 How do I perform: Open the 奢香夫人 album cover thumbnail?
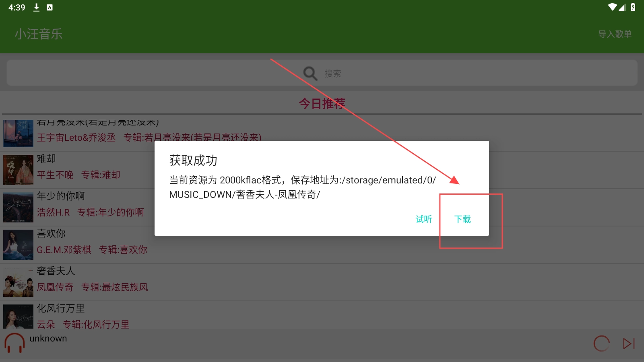(x=18, y=282)
